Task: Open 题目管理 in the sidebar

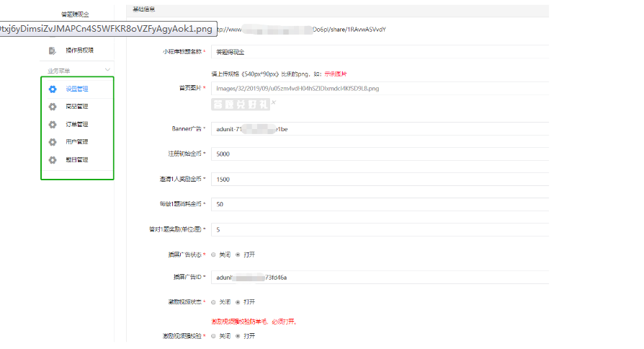Action: coord(77,159)
